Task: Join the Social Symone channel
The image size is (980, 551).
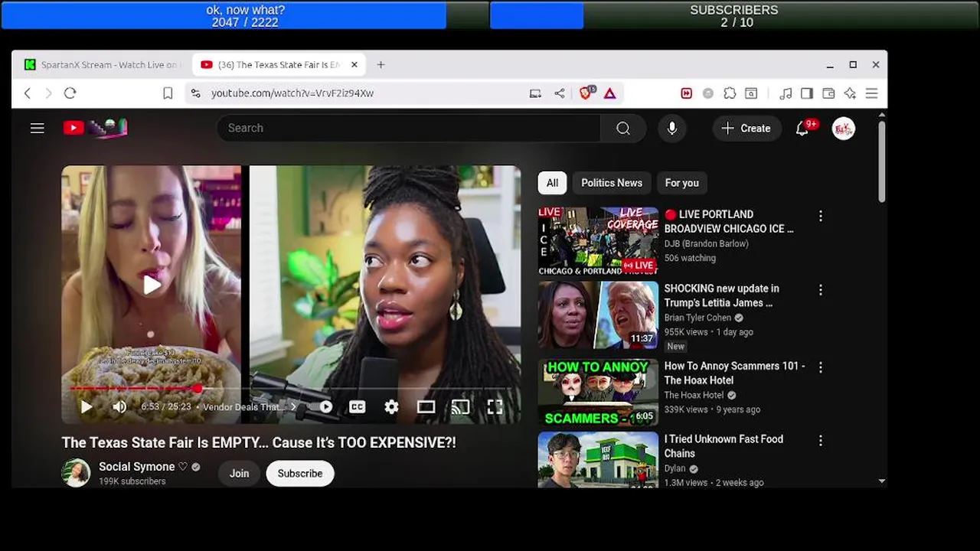Action: tap(239, 474)
